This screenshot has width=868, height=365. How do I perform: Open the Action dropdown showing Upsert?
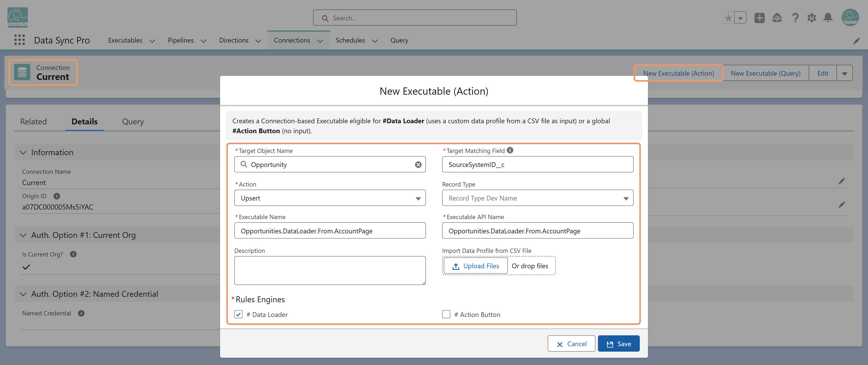tap(330, 198)
